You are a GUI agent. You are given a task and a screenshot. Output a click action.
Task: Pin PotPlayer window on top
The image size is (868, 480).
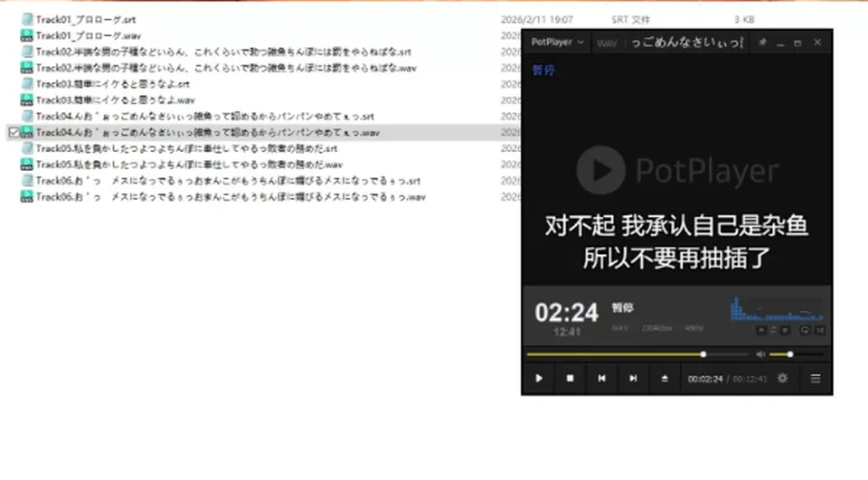pyautogui.click(x=762, y=42)
